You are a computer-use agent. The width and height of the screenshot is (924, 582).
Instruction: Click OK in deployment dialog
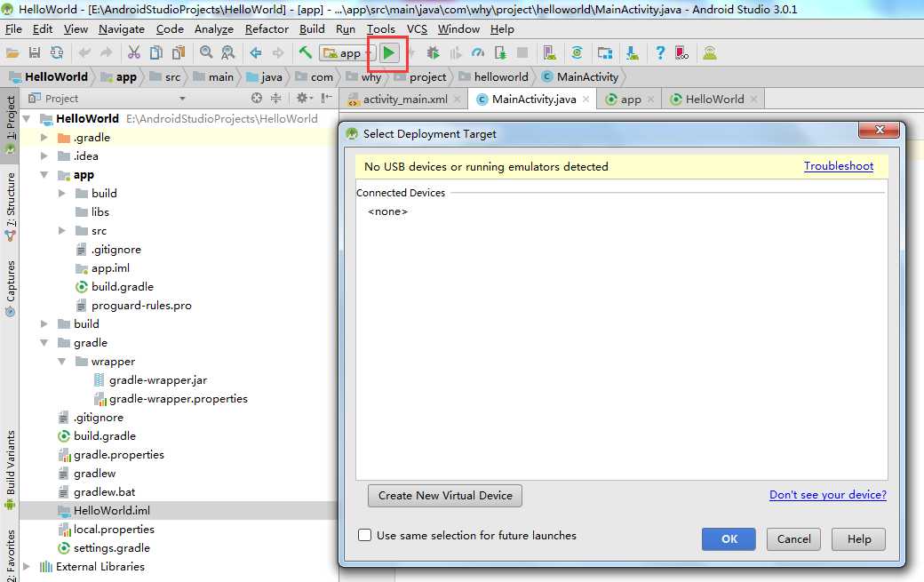click(x=729, y=539)
